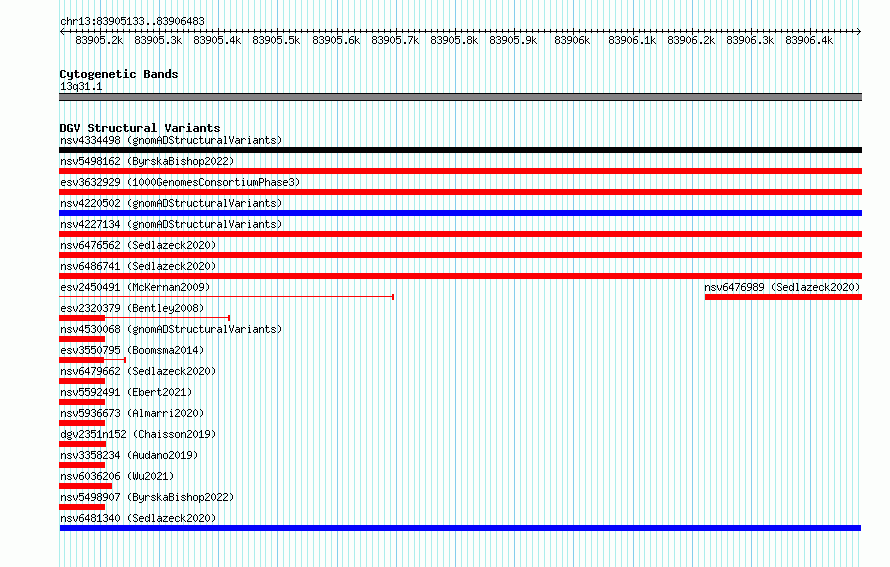Click the red bar under esv3632929
Screen dimensions: 890x567
460,192
